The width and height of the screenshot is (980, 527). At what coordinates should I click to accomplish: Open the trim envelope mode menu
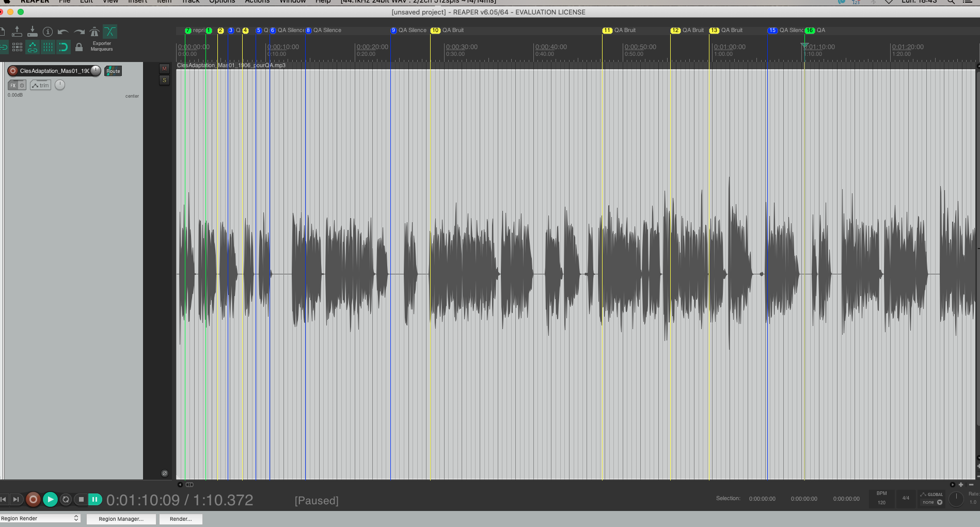[40, 85]
